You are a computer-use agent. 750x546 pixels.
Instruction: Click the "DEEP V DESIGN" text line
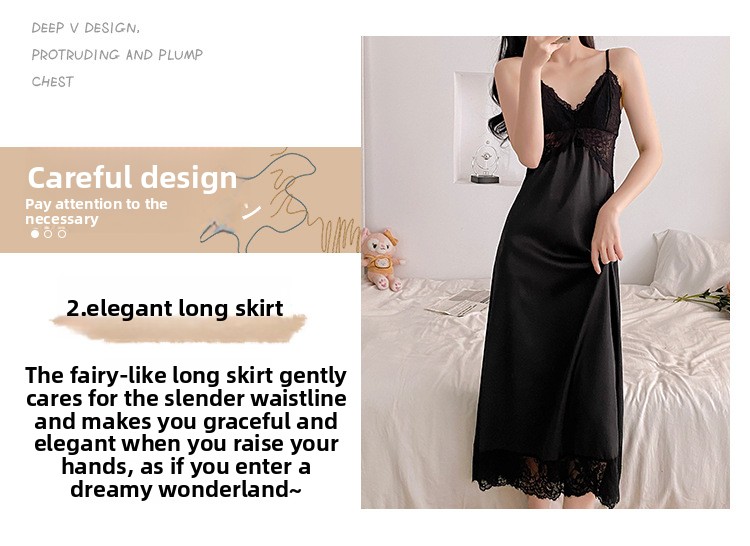coord(86,28)
